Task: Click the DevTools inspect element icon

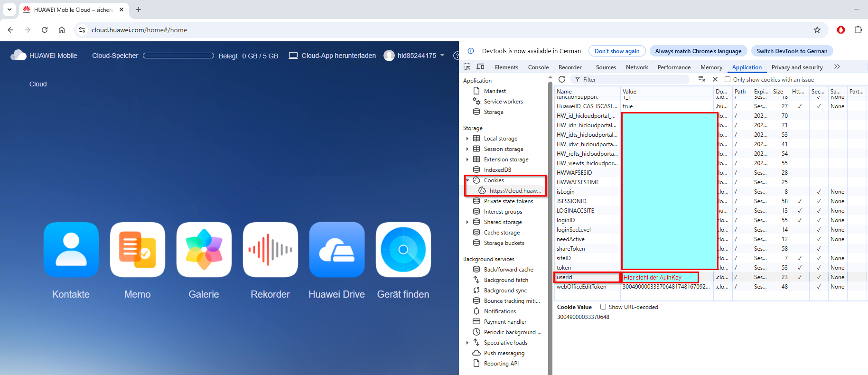Action: click(467, 67)
